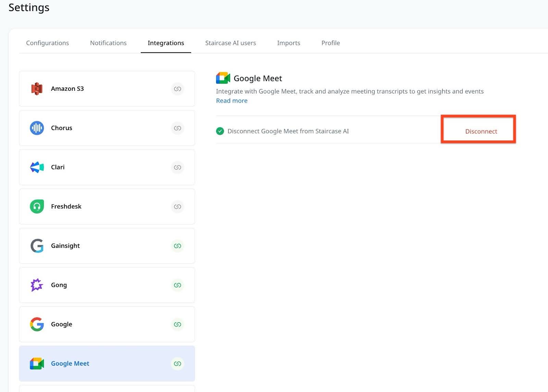Click the Chorus link status icon
The image size is (548, 392).
tap(177, 128)
